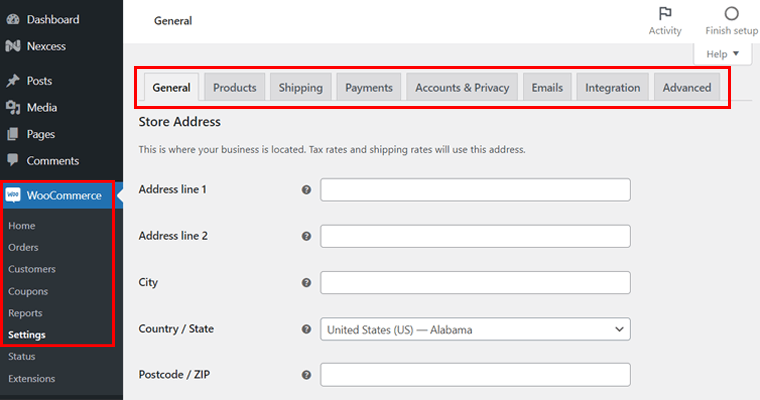
Task: Click the Dashboard gauge icon
Action: click(x=13, y=19)
